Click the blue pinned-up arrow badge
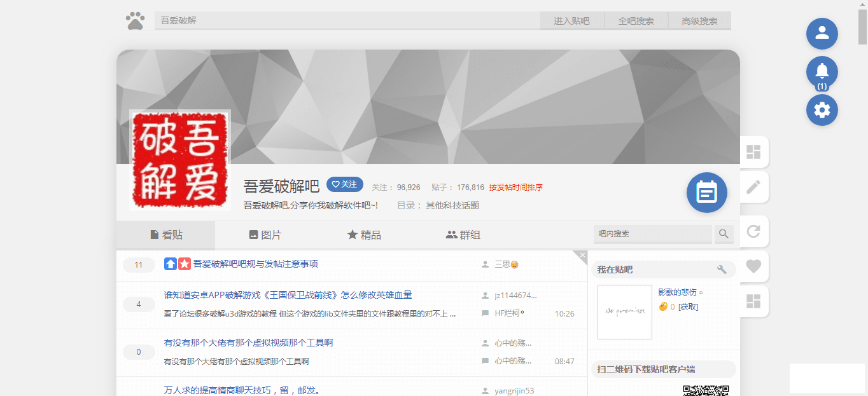The width and height of the screenshot is (868, 396). 171,264
